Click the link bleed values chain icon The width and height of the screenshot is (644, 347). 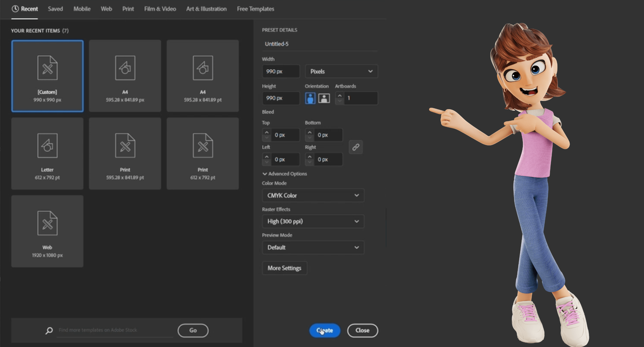click(356, 147)
